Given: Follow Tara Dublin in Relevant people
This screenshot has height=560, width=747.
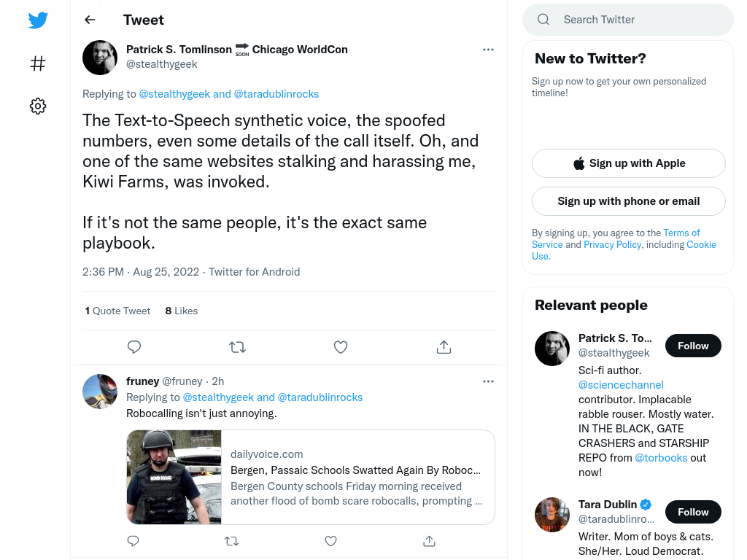Looking at the screenshot, I should [x=693, y=512].
